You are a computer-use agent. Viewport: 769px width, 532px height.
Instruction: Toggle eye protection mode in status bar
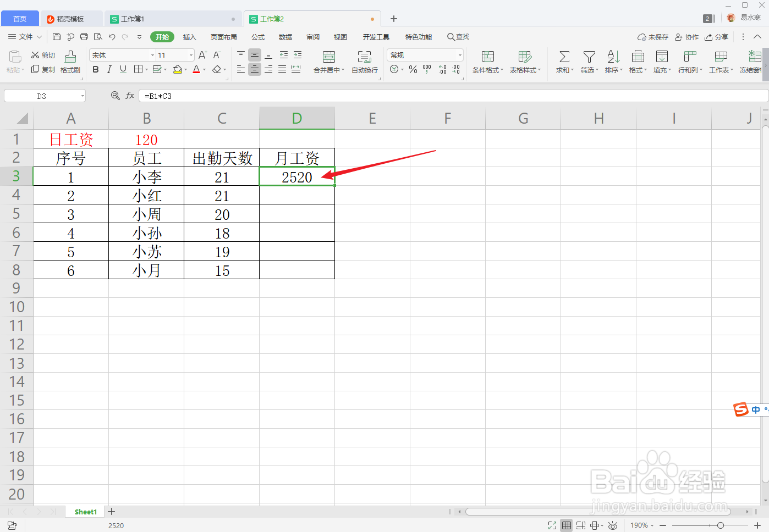coord(613,525)
